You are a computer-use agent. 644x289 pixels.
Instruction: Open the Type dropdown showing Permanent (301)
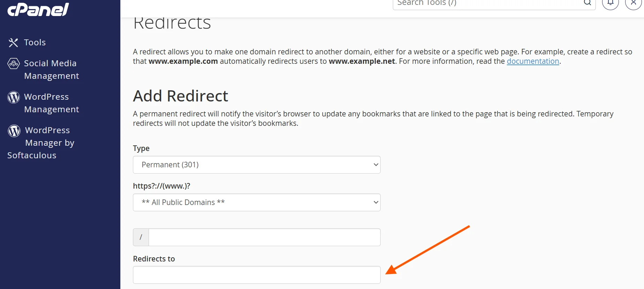(x=256, y=165)
